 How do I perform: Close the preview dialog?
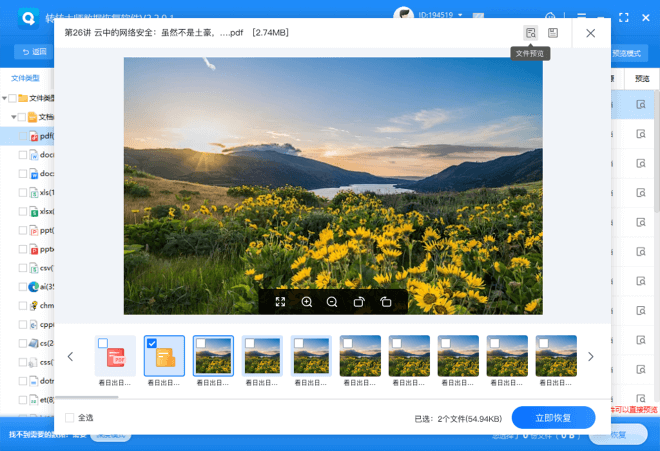(x=590, y=33)
